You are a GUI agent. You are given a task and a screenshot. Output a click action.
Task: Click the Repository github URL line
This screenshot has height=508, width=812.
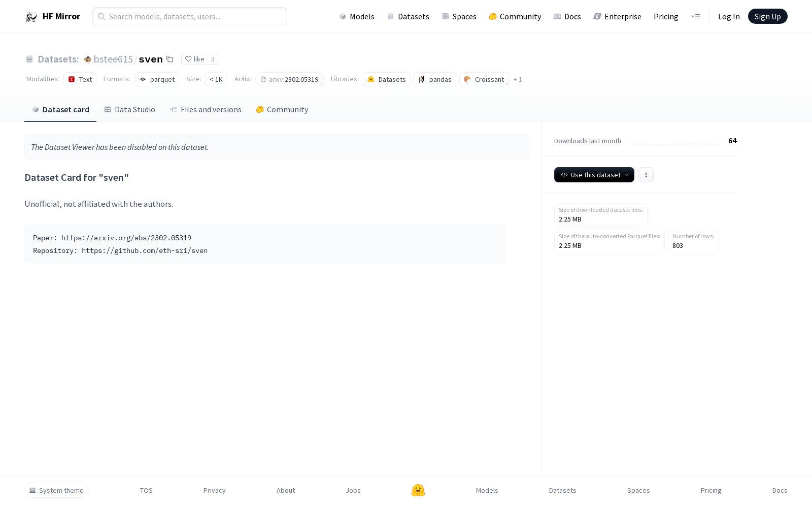[120, 250]
